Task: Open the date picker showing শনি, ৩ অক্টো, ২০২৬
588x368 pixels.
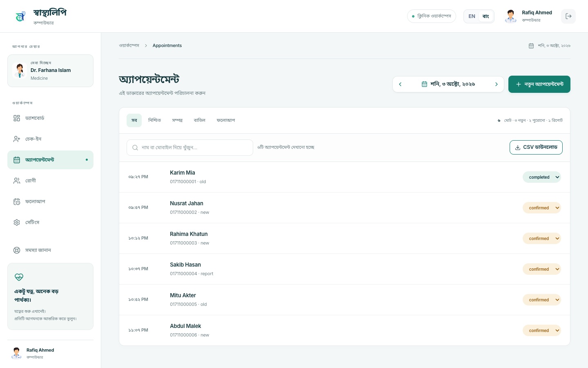Action: coord(448,84)
